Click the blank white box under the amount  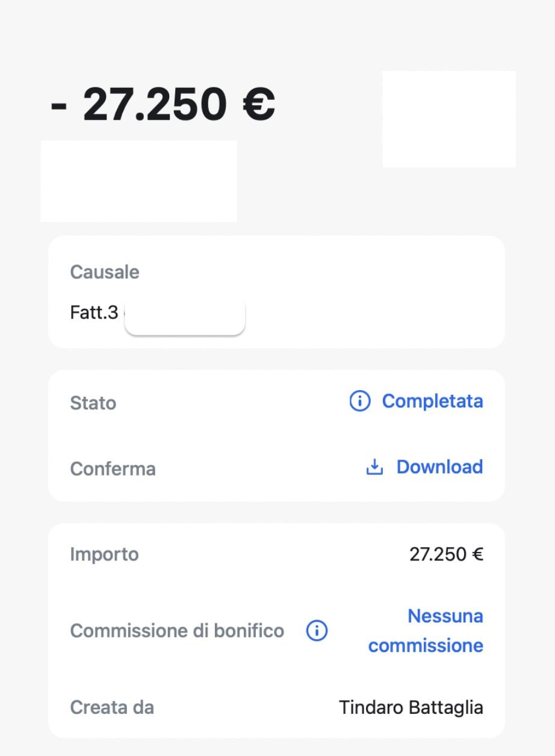(138, 181)
